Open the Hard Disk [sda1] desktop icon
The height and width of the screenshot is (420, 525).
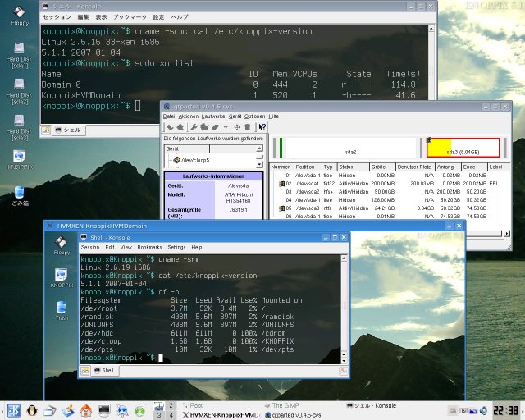click(19, 55)
